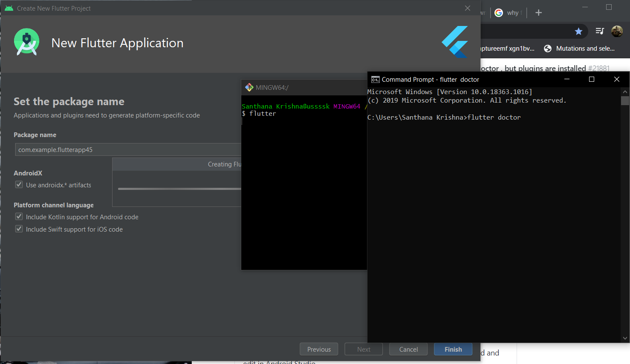
Task: Click the Finish button in the wizard
Action: (453, 349)
